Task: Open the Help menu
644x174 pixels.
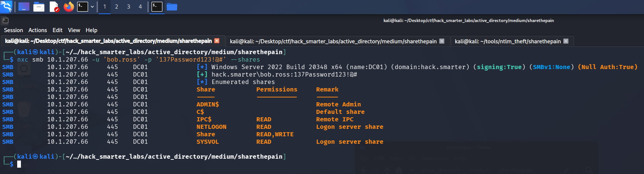Action: [x=91, y=30]
